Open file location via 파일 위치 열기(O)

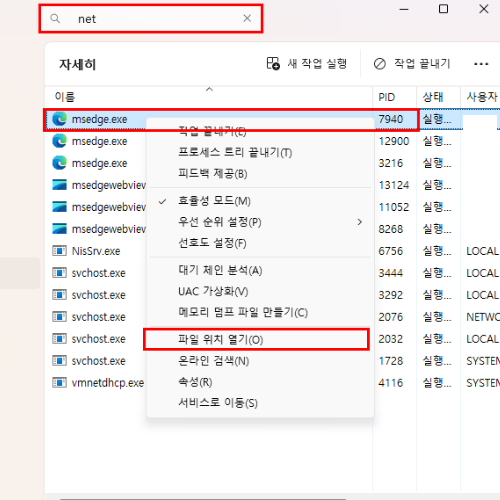(220, 340)
